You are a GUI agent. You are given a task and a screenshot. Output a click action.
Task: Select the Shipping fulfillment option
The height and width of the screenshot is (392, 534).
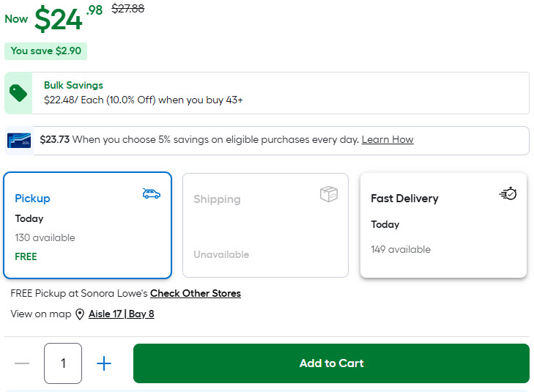pyautogui.click(x=265, y=226)
